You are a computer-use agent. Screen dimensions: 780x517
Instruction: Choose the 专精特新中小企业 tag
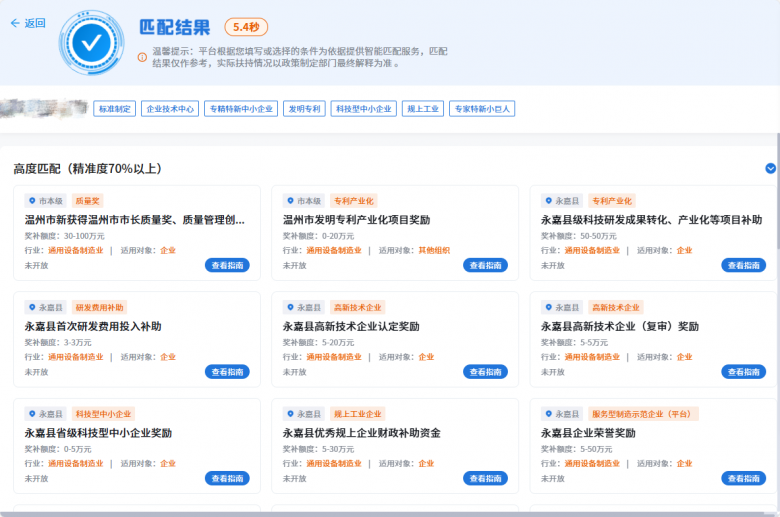(x=240, y=109)
